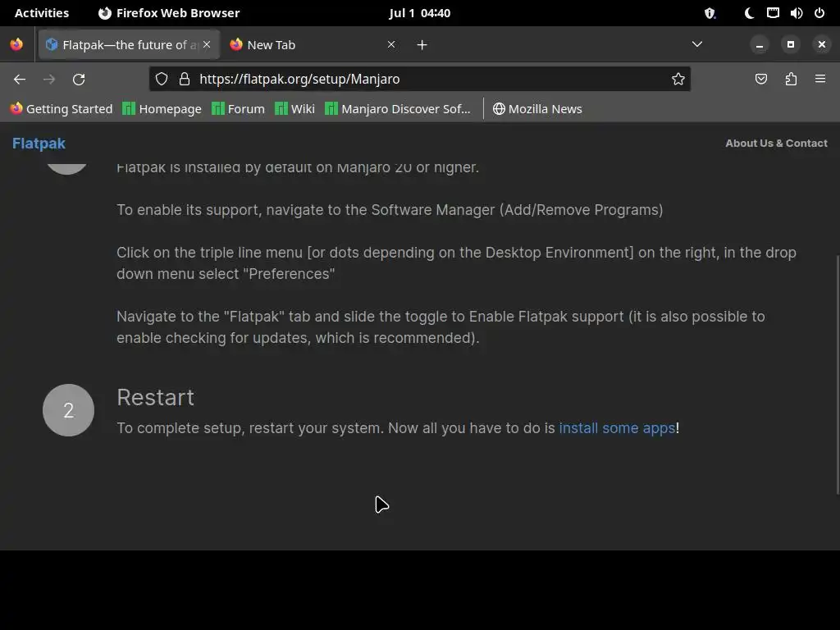Switch to the New Tab tab

(313, 44)
